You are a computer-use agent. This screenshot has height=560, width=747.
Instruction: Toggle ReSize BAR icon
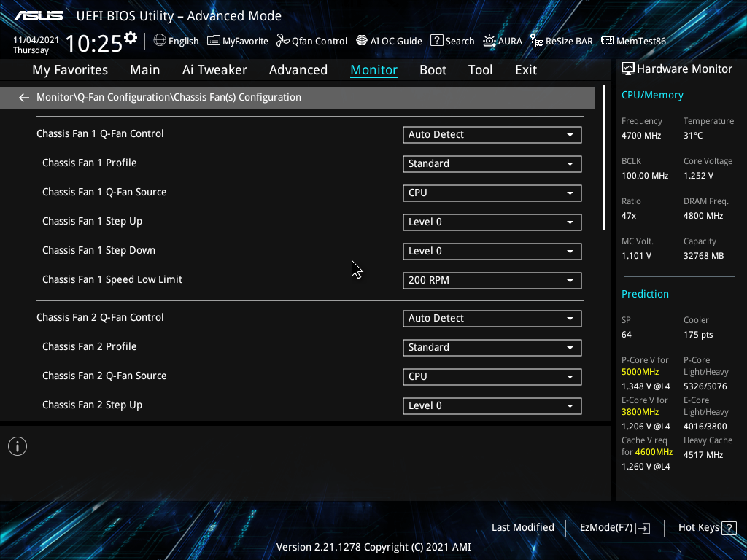[537, 41]
